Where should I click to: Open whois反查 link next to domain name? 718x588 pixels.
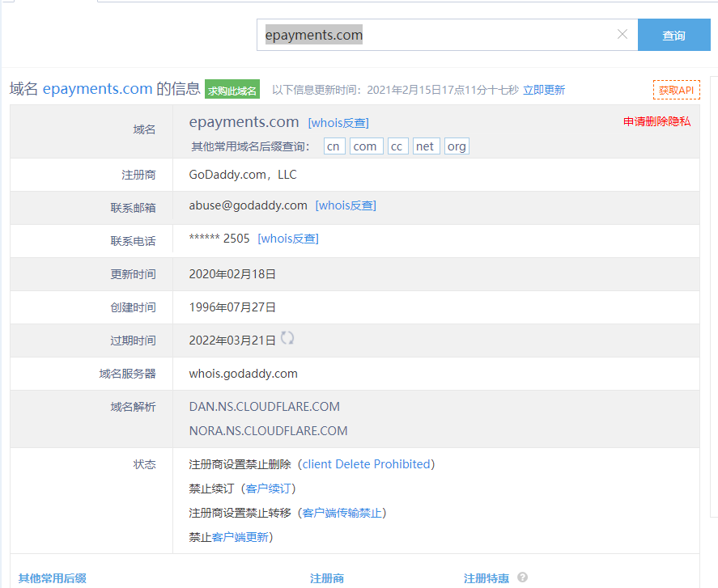click(338, 123)
